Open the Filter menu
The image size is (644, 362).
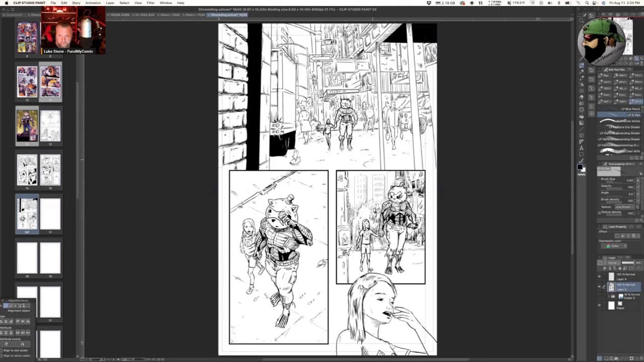pyautogui.click(x=150, y=3)
